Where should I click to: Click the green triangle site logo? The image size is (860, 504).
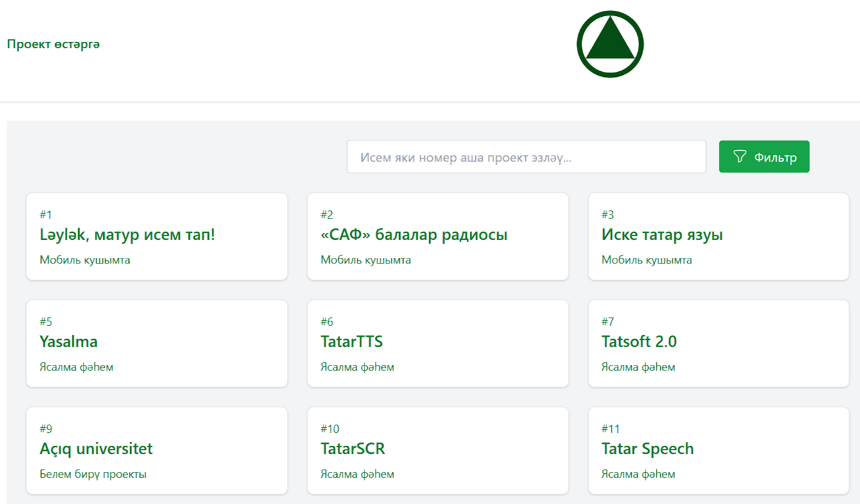pos(610,44)
